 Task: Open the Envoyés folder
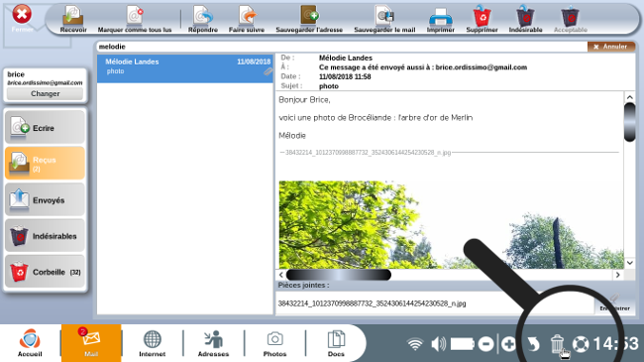pyautogui.click(x=46, y=200)
